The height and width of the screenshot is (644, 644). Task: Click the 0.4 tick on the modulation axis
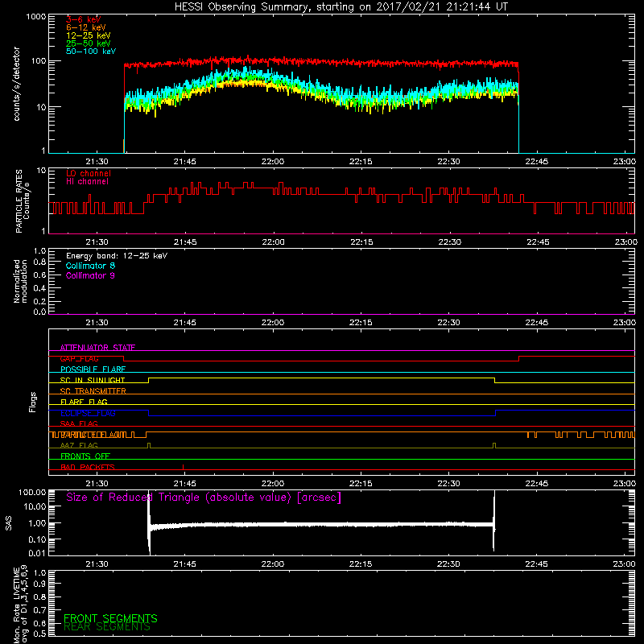(39, 288)
